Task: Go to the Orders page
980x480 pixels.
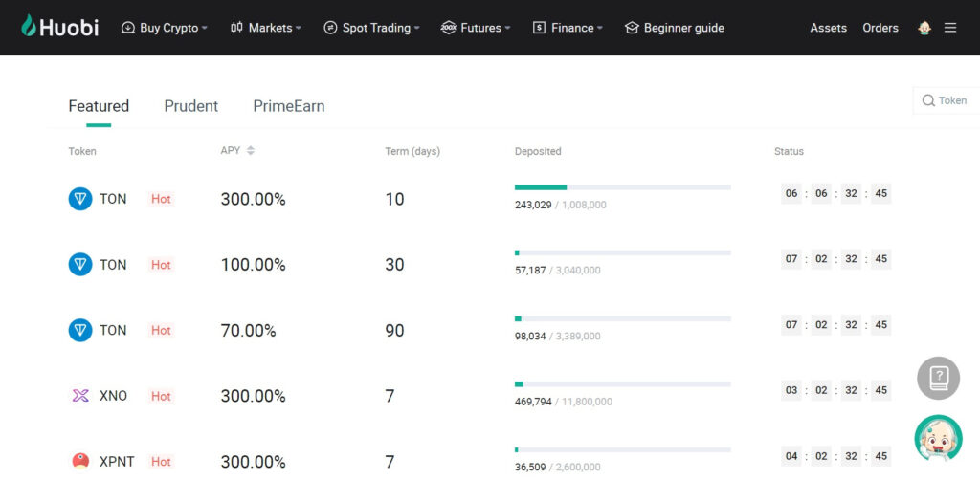Action: 880,28
